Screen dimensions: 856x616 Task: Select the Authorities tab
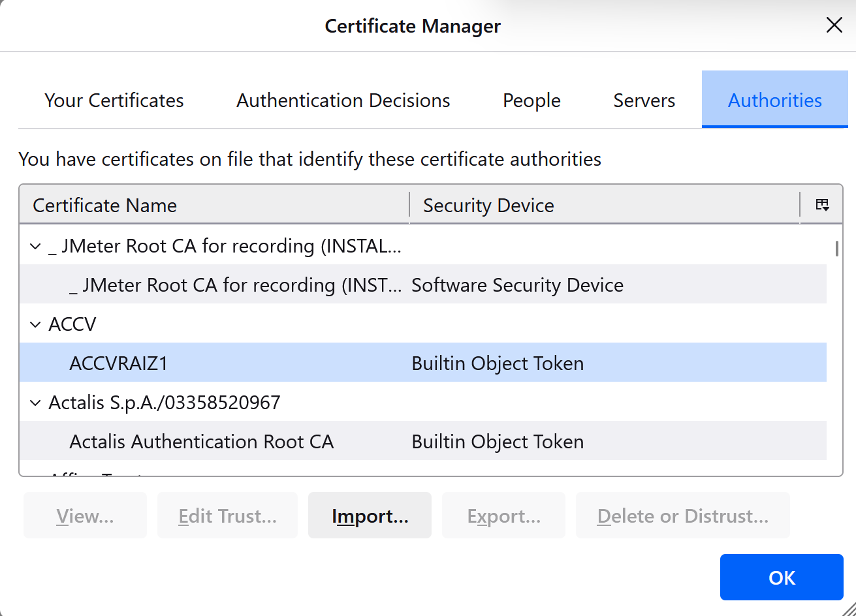775,100
